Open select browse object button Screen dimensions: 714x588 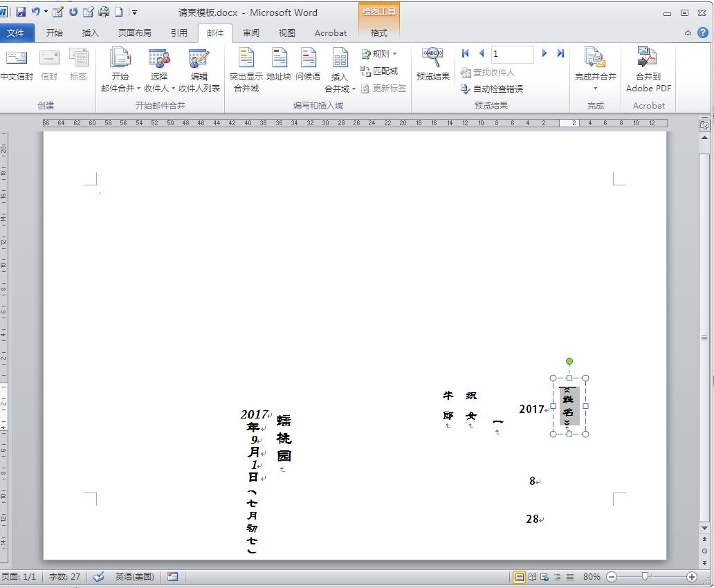coord(704,551)
